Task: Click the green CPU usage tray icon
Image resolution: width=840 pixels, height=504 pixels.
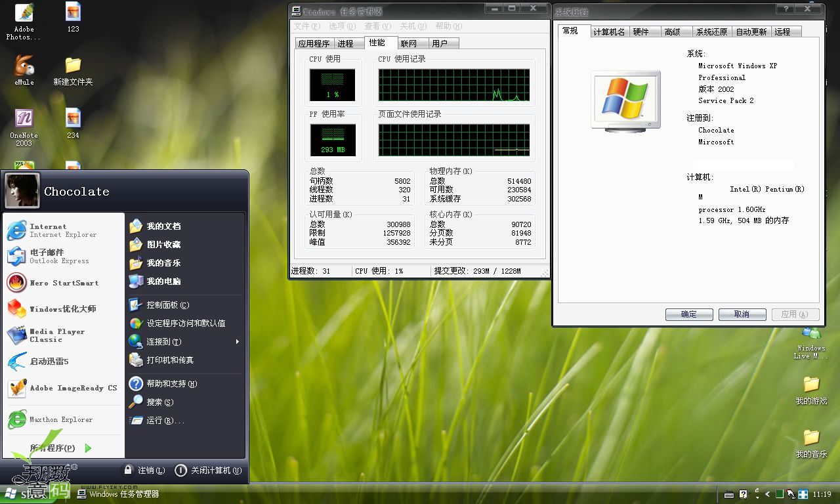Action: click(x=779, y=494)
